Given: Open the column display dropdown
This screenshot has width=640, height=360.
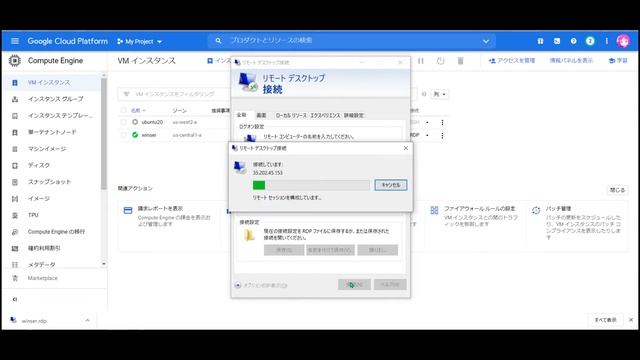Looking at the screenshot, I should point(440,94).
